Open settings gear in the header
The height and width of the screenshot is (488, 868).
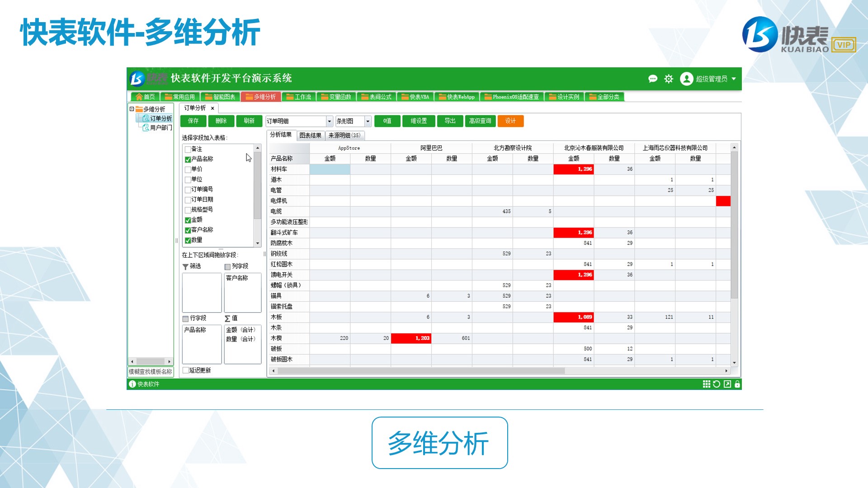pyautogui.click(x=669, y=79)
